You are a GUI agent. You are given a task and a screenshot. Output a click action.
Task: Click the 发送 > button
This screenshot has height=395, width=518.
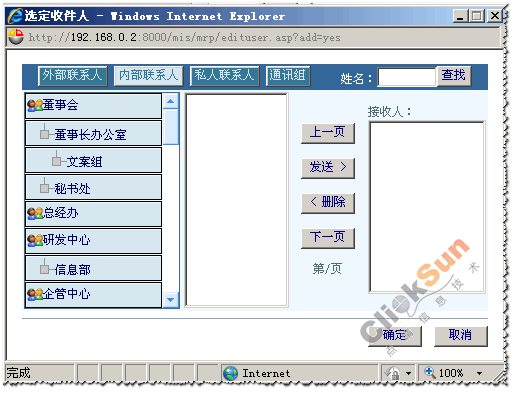coord(328,168)
